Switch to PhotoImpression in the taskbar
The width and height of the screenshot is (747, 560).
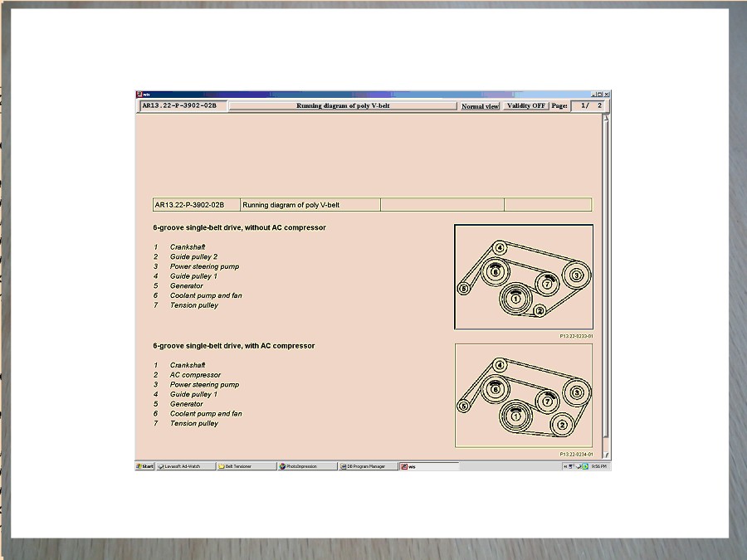click(x=305, y=466)
